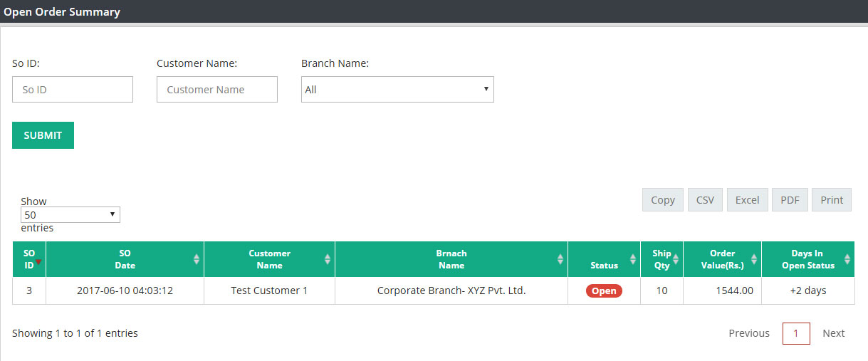Sort by SO Date column header
868x361 pixels.
(125, 259)
